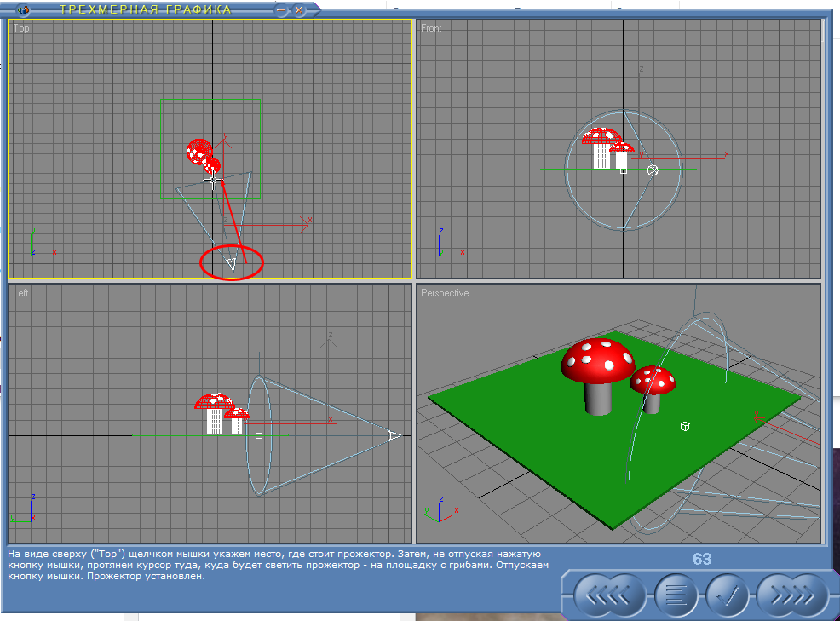Click the title text Трехмерная графика
This screenshot has width=840, height=621.
tap(145, 9)
